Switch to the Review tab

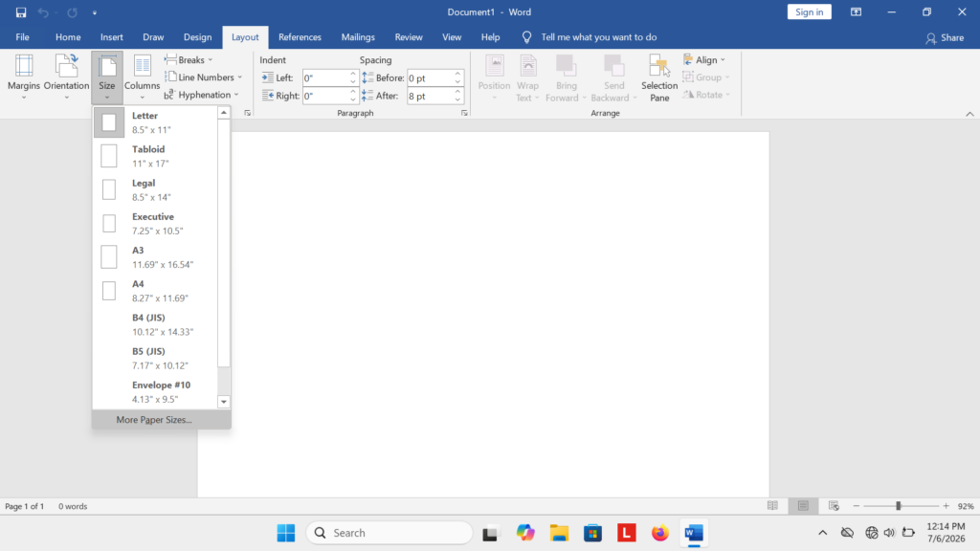tap(409, 37)
